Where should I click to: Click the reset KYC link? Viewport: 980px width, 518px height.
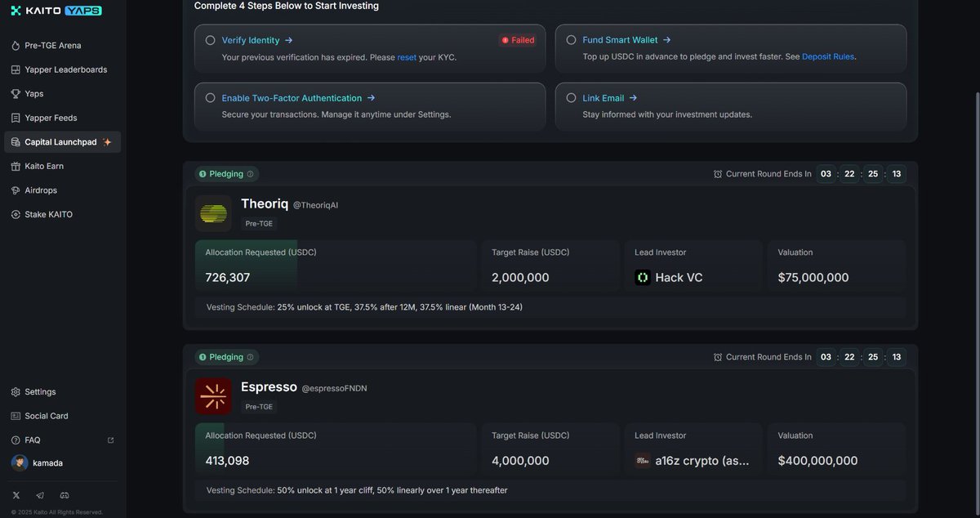[x=407, y=57]
